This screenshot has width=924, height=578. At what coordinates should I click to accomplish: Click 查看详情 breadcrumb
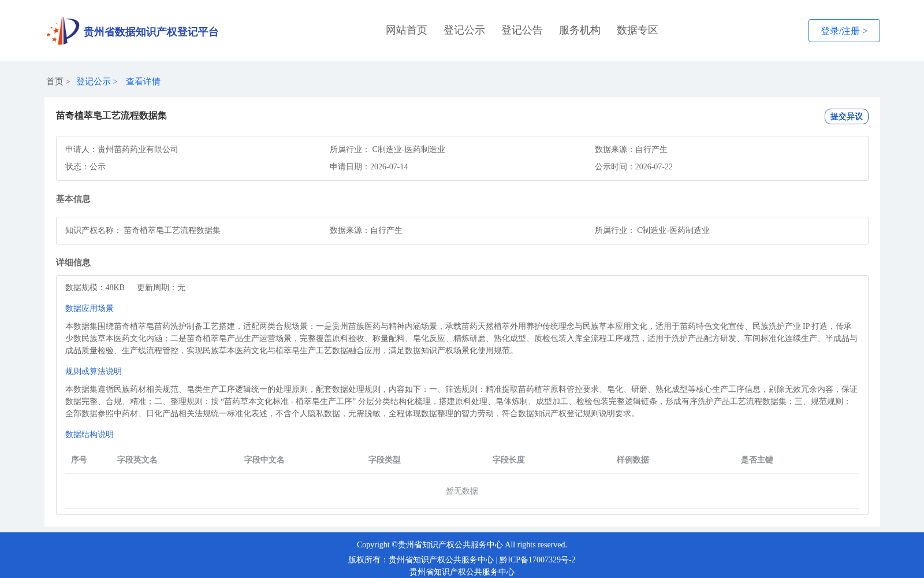143,81
